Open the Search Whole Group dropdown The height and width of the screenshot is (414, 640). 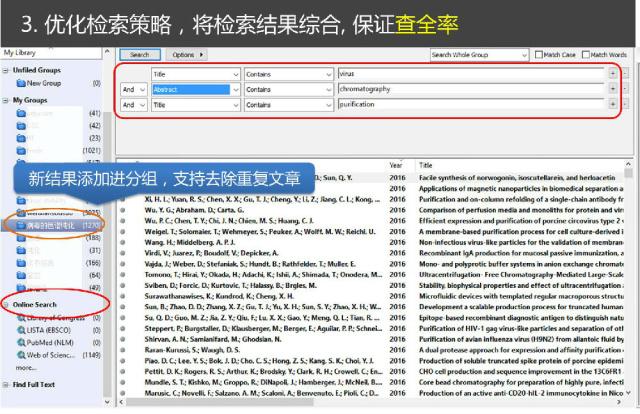point(480,55)
